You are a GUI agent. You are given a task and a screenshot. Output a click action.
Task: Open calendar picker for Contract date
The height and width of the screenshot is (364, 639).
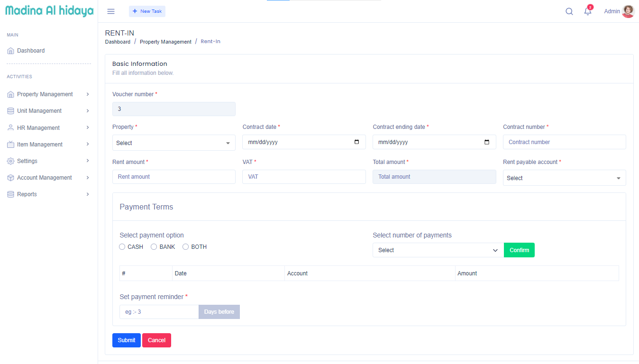click(356, 142)
